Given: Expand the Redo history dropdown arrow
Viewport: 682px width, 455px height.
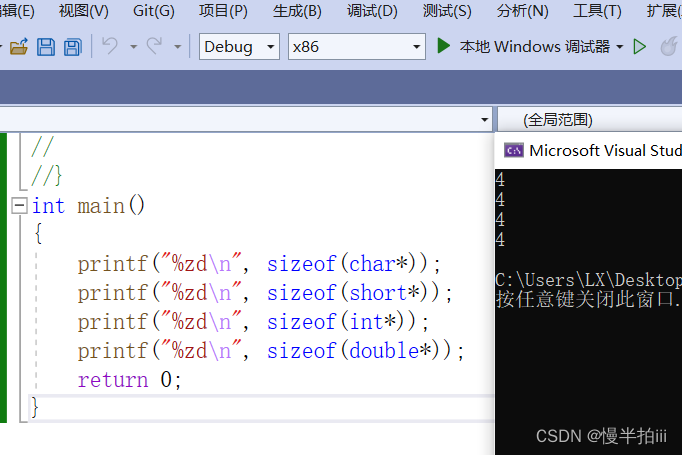Looking at the screenshot, I should 177,47.
